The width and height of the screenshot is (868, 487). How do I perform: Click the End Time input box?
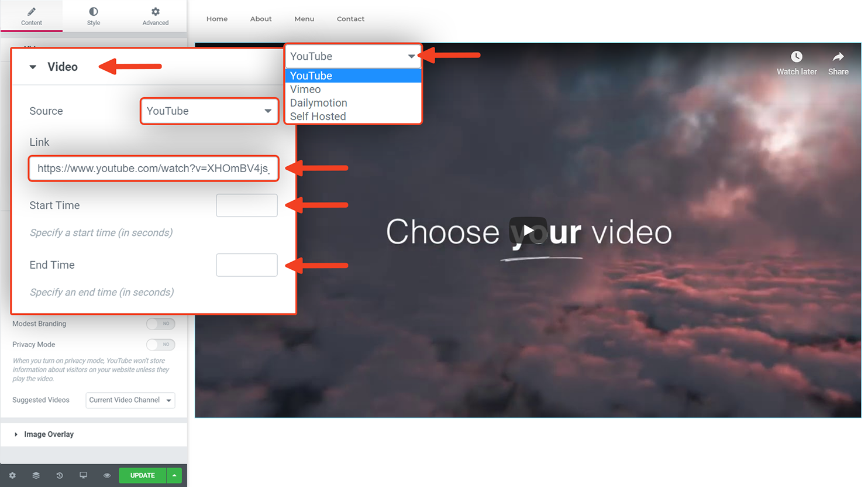click(x=247, y=265)
